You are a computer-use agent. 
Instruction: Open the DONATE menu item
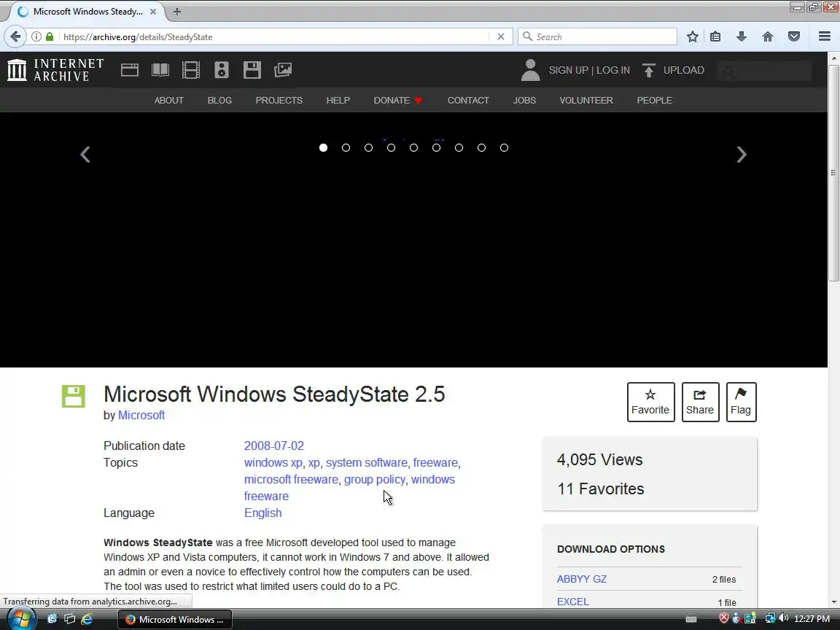398,100
